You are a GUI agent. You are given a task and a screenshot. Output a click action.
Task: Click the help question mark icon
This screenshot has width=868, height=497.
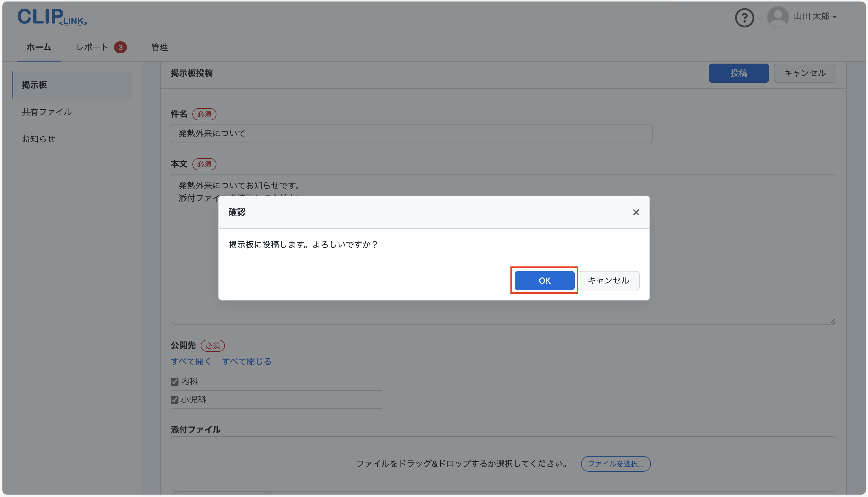coord(744,17)
